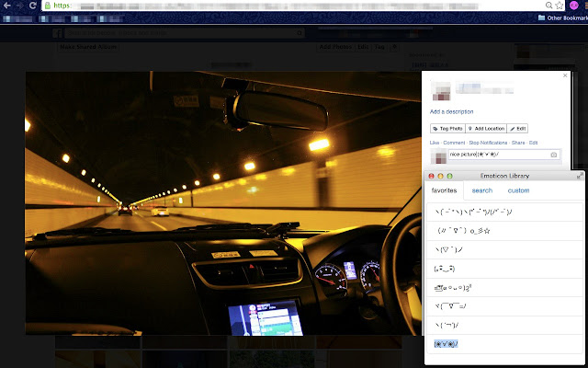
Task: Click the Add a description link
Action: pos(451,111)
